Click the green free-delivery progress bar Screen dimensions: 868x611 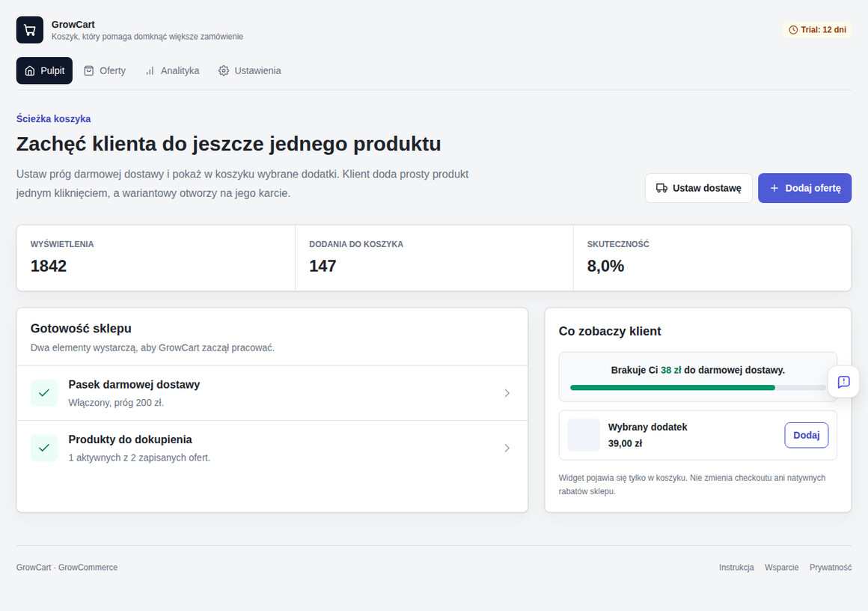(x=697, y=388)
